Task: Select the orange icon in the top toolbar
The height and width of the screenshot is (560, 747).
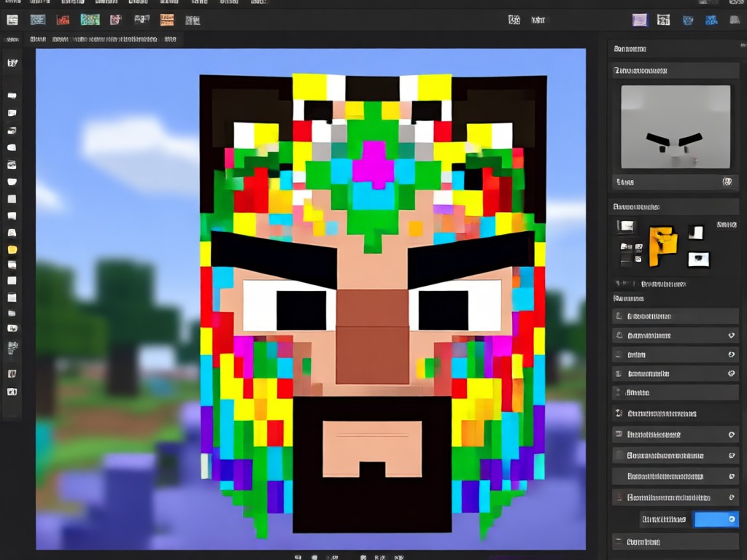Action: (x=167, y=20)
